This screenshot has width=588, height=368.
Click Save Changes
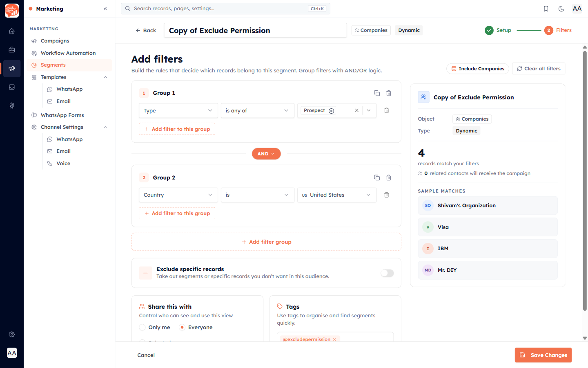click(543, 355)
